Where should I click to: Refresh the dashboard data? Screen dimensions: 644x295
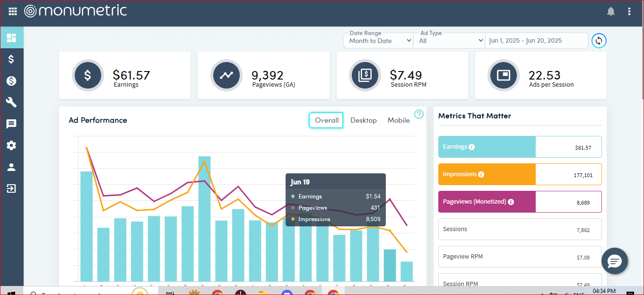pos(599,41)
